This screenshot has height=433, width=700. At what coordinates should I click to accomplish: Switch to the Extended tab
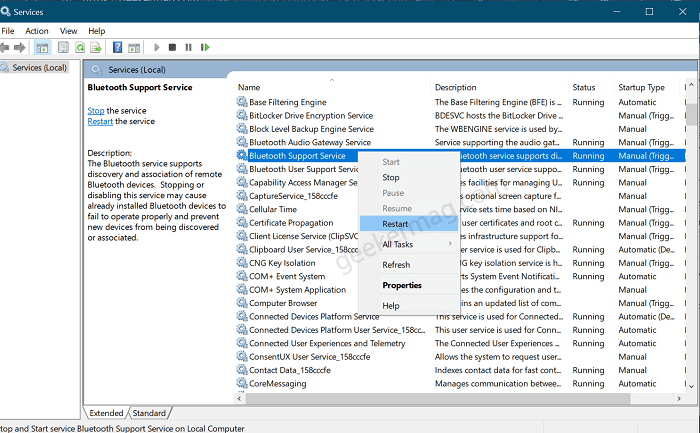(106, 413)
